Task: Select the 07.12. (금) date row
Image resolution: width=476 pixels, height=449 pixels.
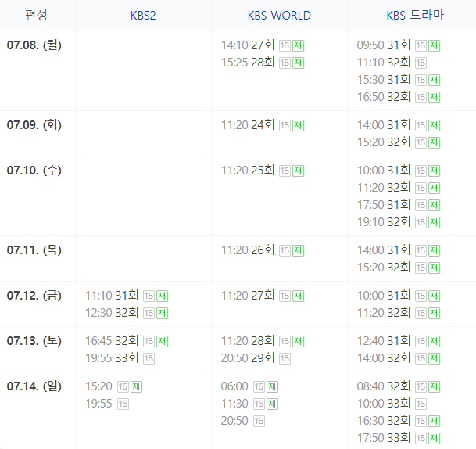Action: point(34,296)
